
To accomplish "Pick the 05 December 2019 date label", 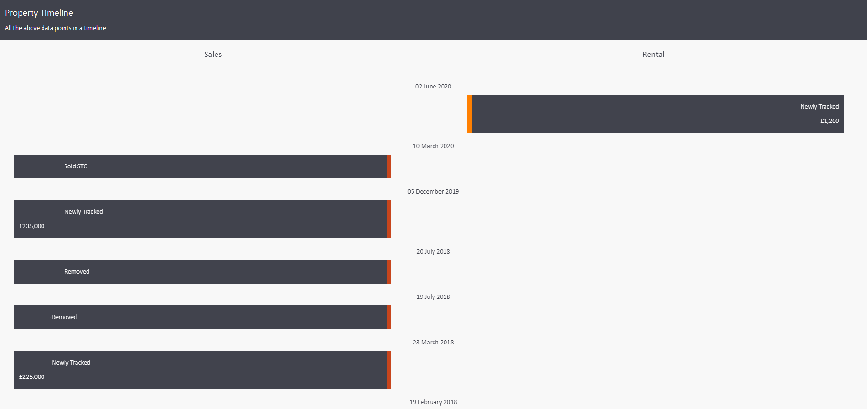I will click(x=433, y=192).
